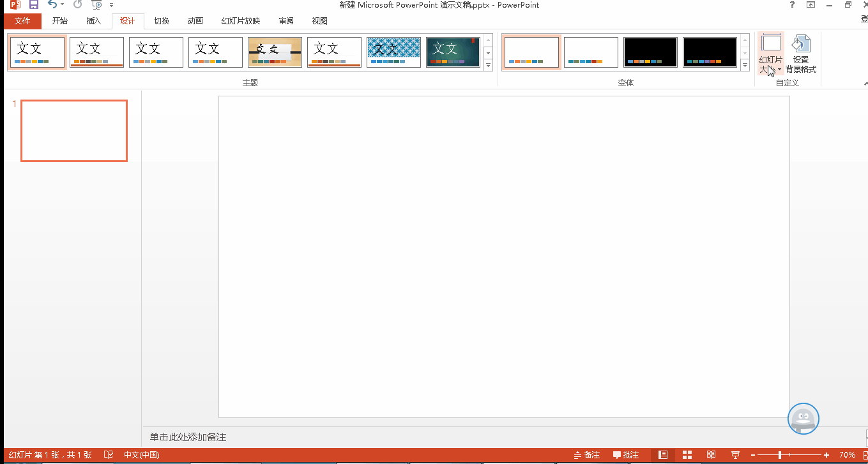Start Slide Show from status bar icon
This screenshot has width=868, height=464.
(x=735, y=455)
